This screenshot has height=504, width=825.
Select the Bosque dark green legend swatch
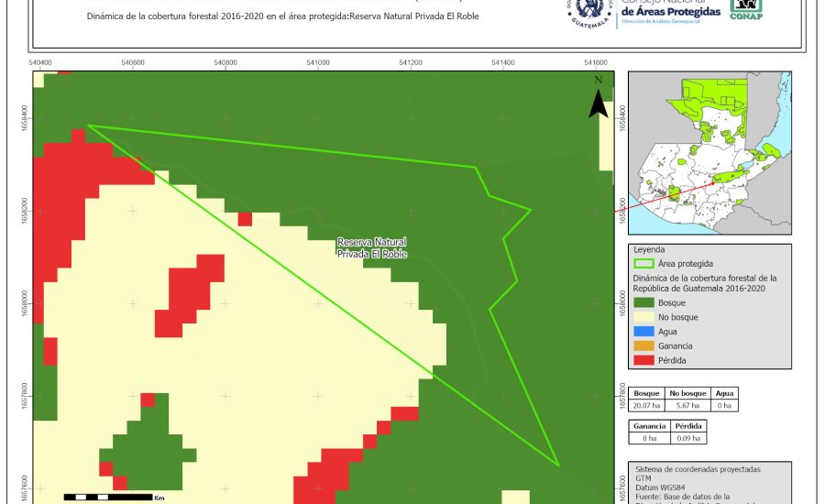(643, 302)
